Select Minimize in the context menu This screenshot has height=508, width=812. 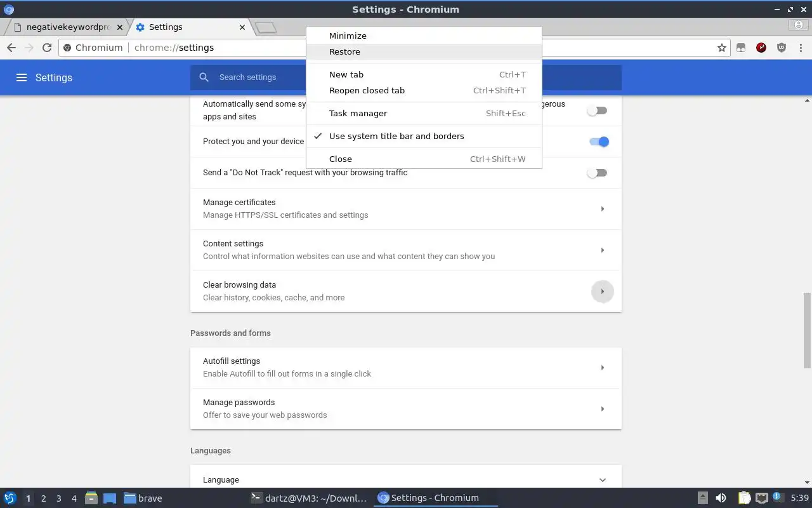tap(424, 36)
